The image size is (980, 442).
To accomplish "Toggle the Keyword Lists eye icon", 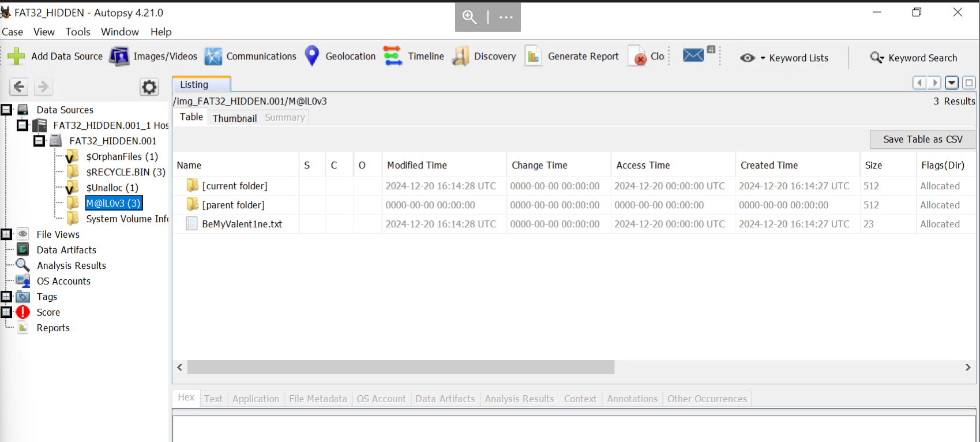I will tap(748, 58).
